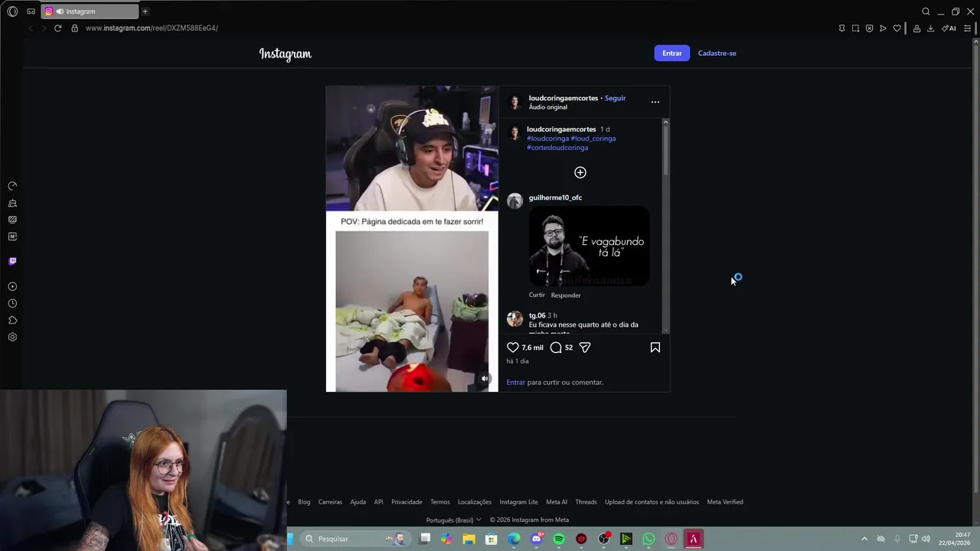Image resolution: width=980 pixels, height=551 pixels.
Task: Pin the page with the pin icon
Action: click(x=841, y=28)
